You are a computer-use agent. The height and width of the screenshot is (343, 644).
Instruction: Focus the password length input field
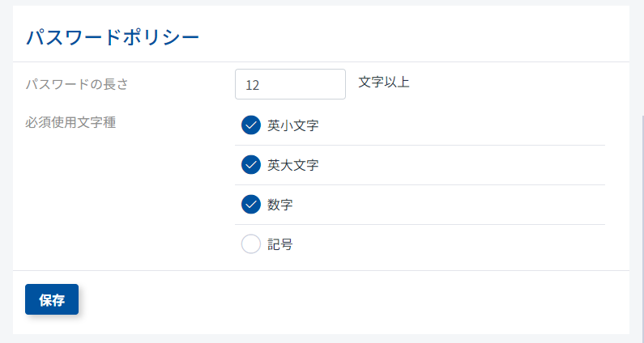pyautogui.click(x=290, y=84)
